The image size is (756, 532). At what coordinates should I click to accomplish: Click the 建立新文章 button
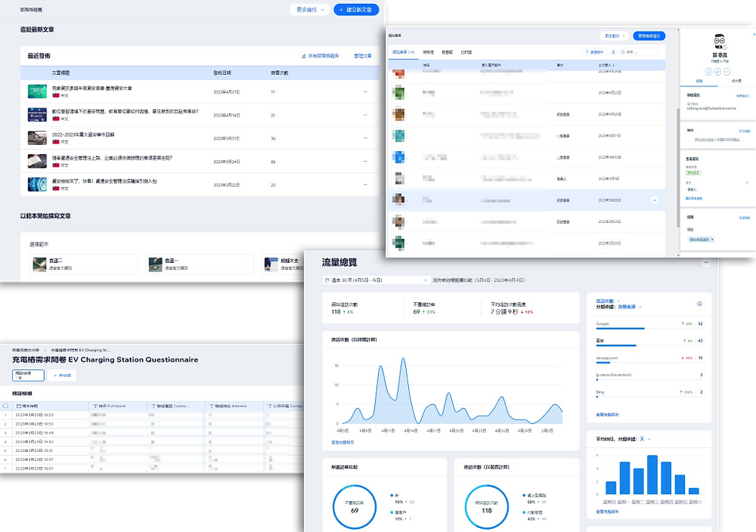pyautogui.click(x=356, y=9)
